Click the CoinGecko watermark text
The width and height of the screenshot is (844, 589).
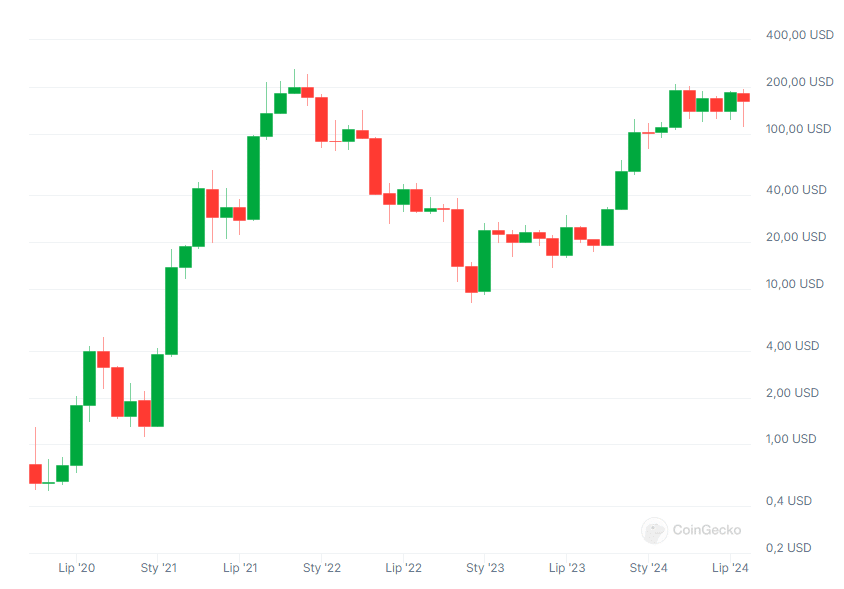(x=709, y=531)
